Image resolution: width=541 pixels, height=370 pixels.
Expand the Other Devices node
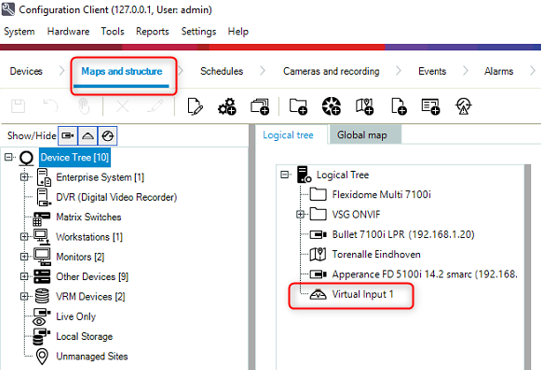point(24,276)
